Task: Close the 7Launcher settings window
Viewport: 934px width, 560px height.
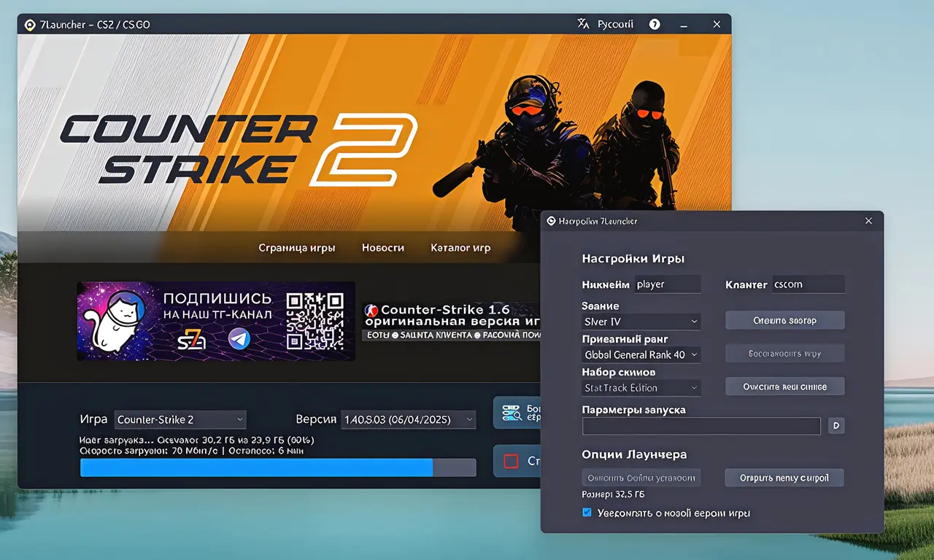Action: click(868, 221)
